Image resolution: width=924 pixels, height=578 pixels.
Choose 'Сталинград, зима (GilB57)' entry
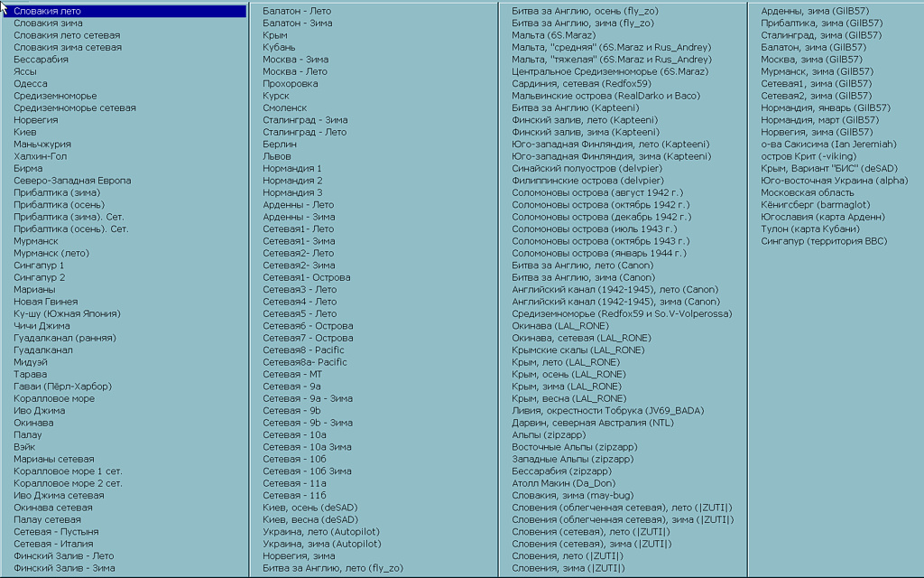point(821,35)
